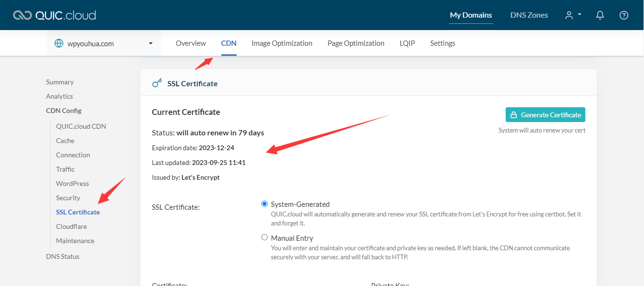Screen dimensions: 644x286
Task: Click Generate Certificate button
Action: [x=545, y=115]
